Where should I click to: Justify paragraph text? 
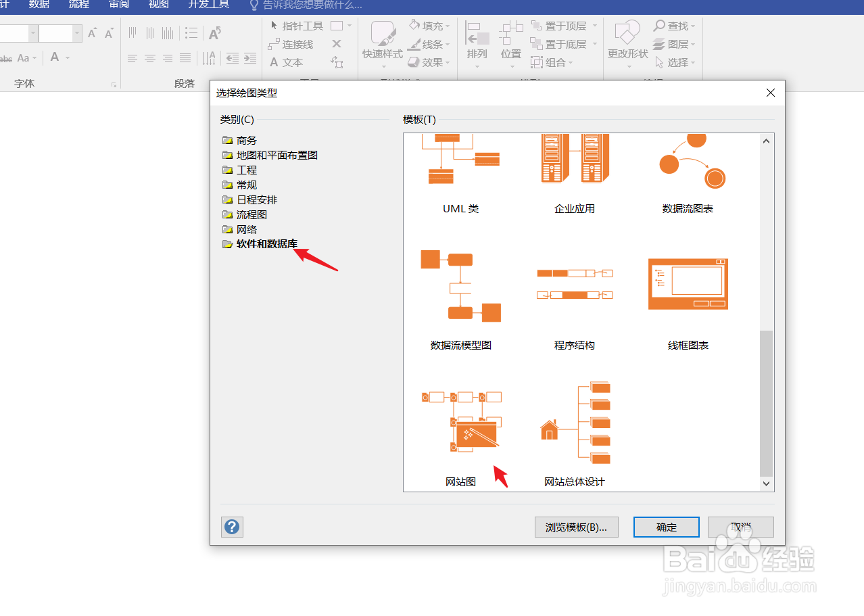[x=185, y=58]
